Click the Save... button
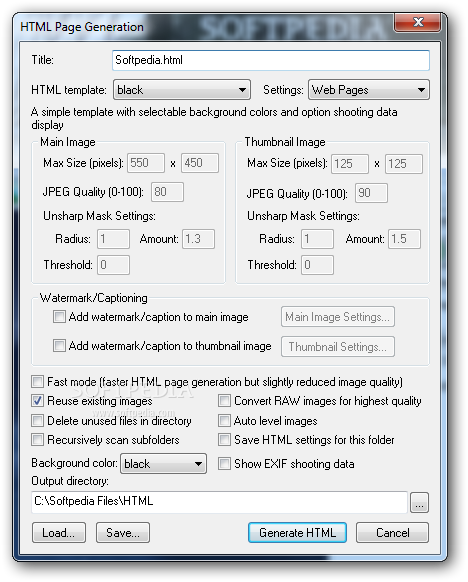Screen dimensions: 468x582 [x=123, y=533]
